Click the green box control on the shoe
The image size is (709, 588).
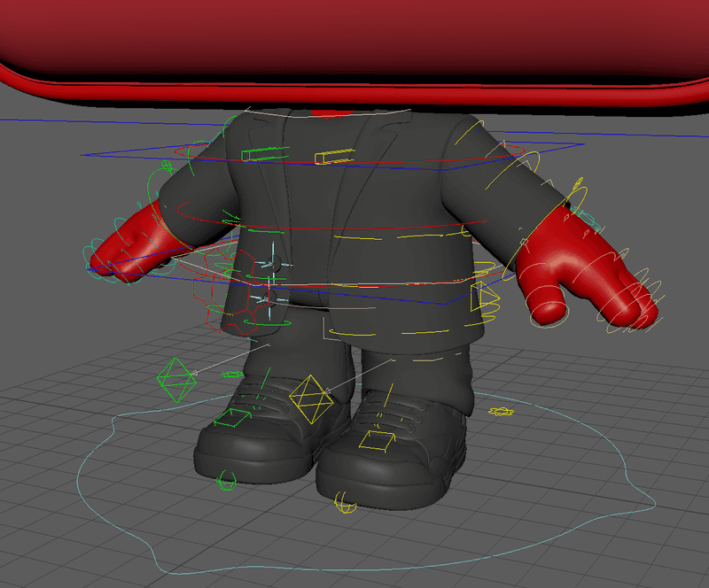click(x=228, y=417)
